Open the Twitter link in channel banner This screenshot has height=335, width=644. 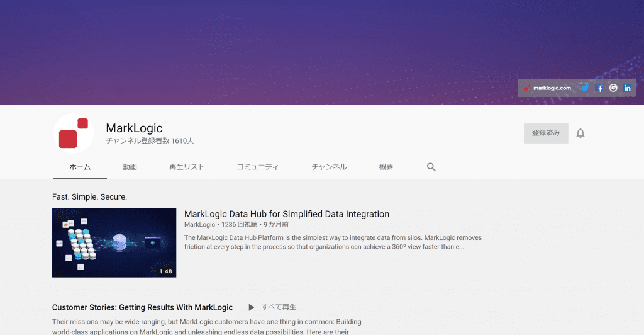tap(585, 88)
